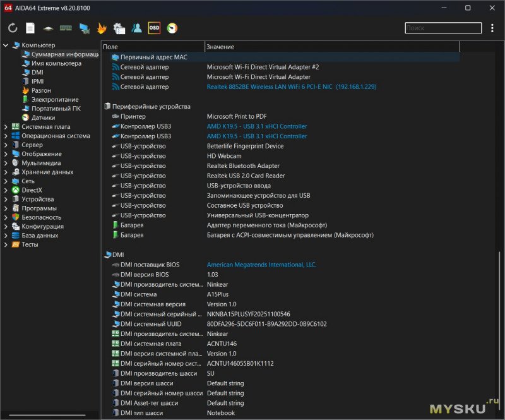Click the Значение column header
This screenshot has height=420, width=505.
tap(220, 47)
